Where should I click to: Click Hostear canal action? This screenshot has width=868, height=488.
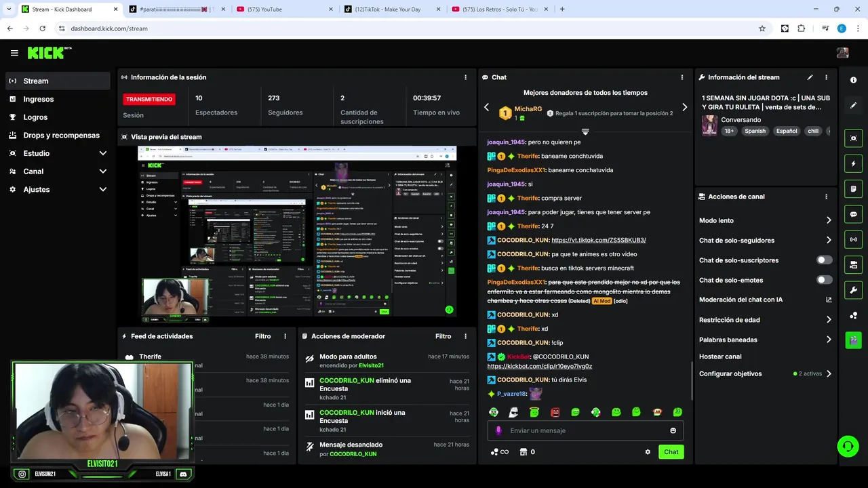coord(720,357)
